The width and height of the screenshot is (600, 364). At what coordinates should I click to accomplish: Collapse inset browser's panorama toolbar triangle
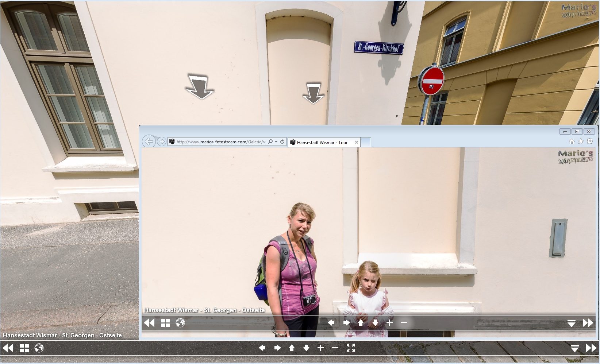coord(571,323)
